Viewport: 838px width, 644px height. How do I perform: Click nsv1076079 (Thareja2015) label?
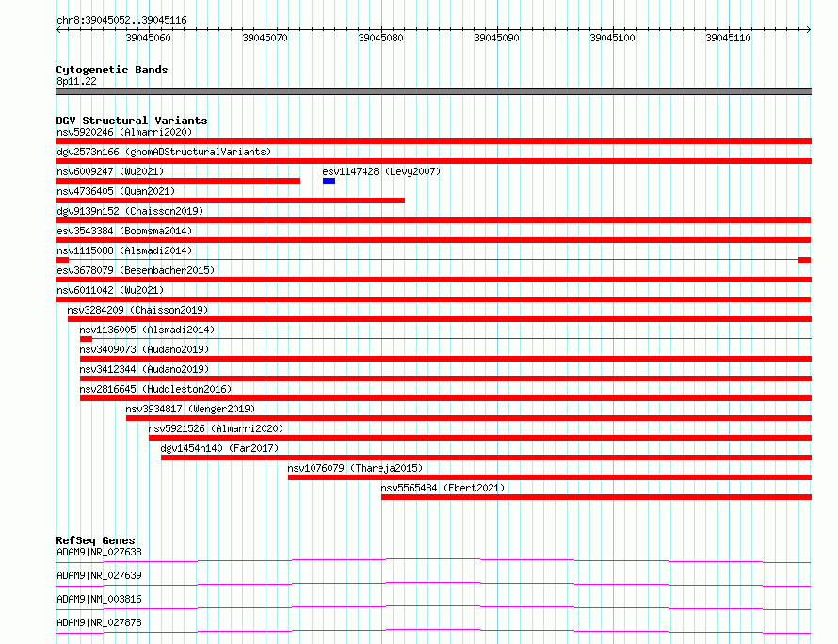click(x=355, y=468)
